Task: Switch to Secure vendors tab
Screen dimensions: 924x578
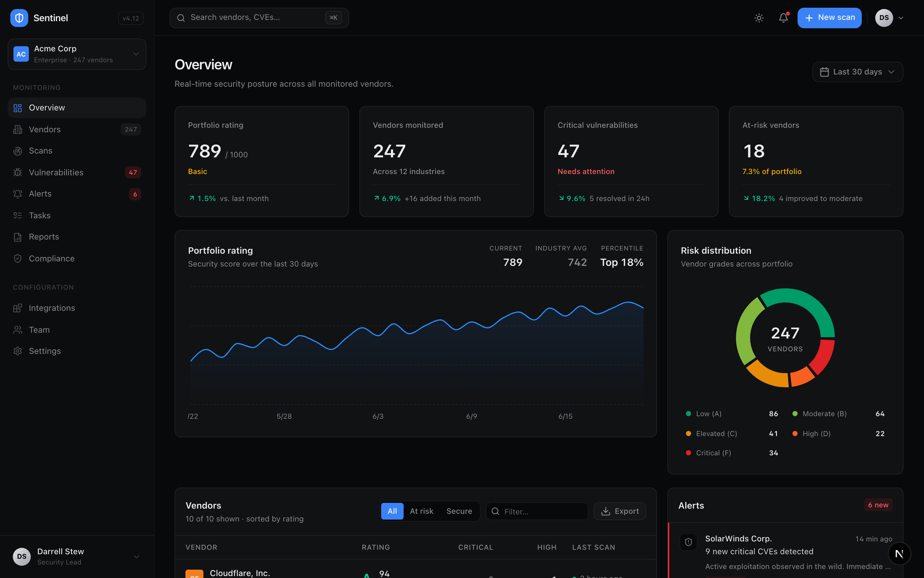Action: (459, 512)
